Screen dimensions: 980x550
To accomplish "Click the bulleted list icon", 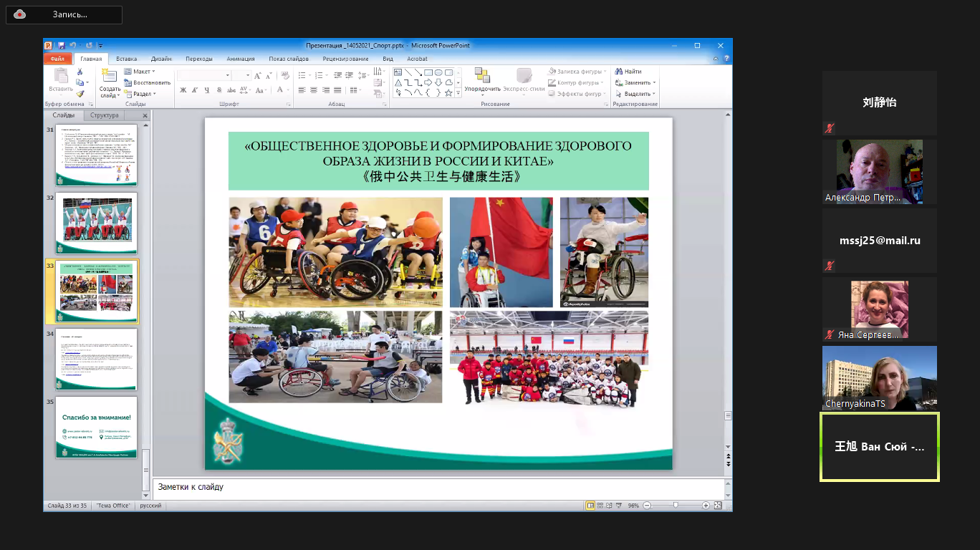I will click(x=302, y=75).
